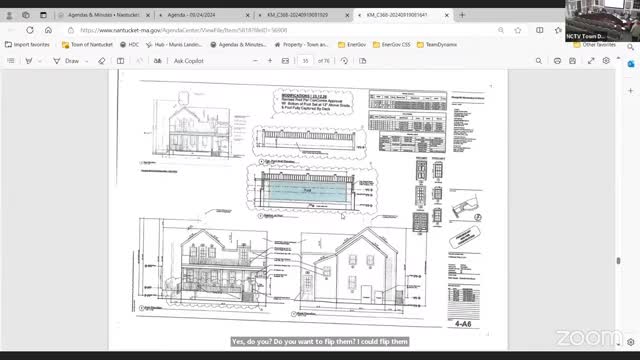This screenshot has width=640, height=360.
Task: Zoom out with the minus button
Action: [256, 61]
